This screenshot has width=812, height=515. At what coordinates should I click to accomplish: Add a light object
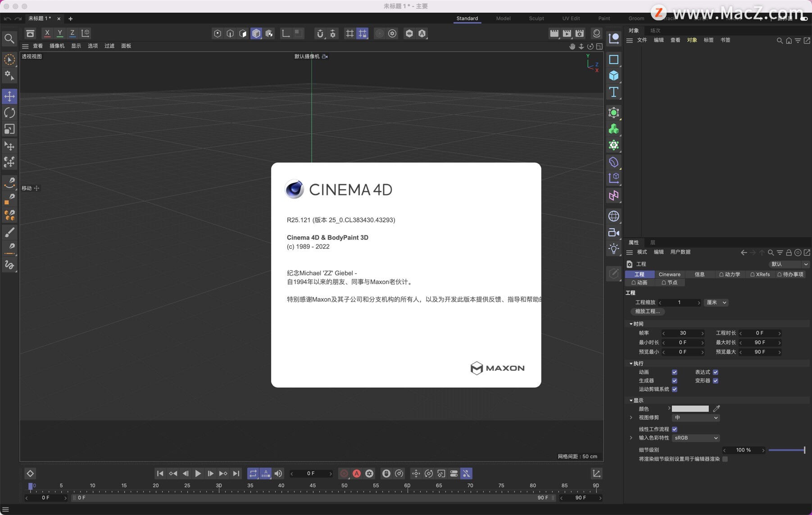point(613,248)
